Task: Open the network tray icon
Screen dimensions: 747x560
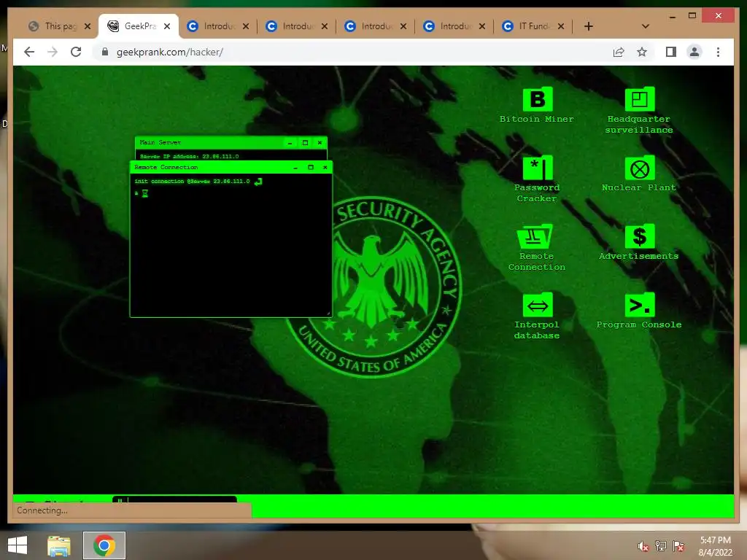Action: (x=661, y=546)
